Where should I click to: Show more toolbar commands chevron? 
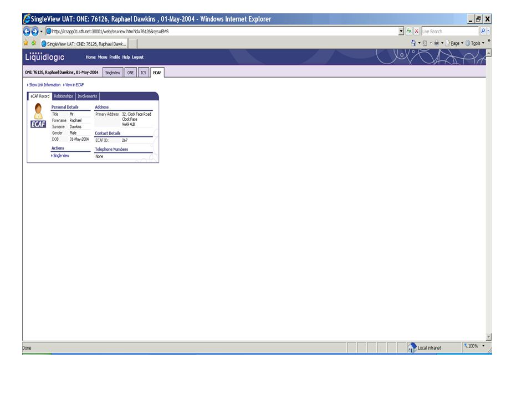click(x=489, y=40)
